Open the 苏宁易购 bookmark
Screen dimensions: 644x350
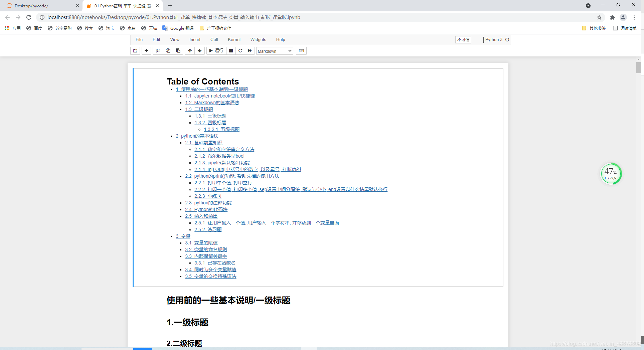[x=59, y=28]
